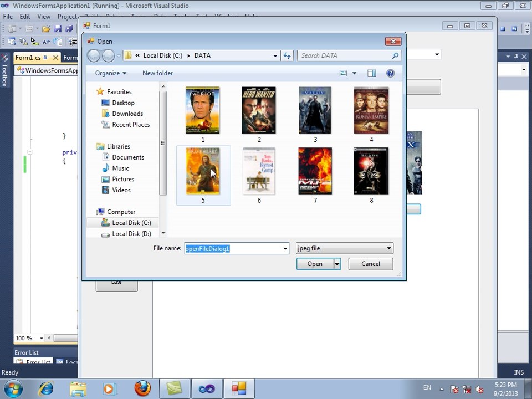Image resolution: width=532 pixels, height=399 pixels.
Task: Open the File menu in Visual Studio
Action: pyautogui.click(x=7, y=16)
